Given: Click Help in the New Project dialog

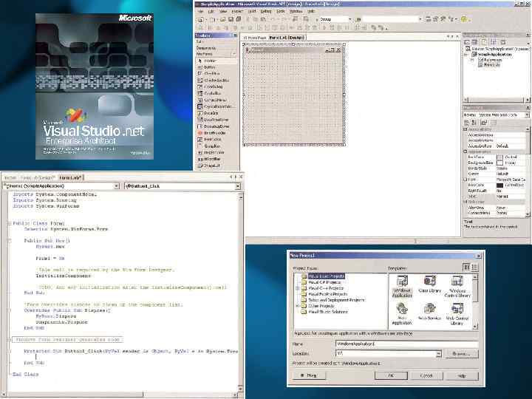Looking at the screenshot, I should point(462,375).
